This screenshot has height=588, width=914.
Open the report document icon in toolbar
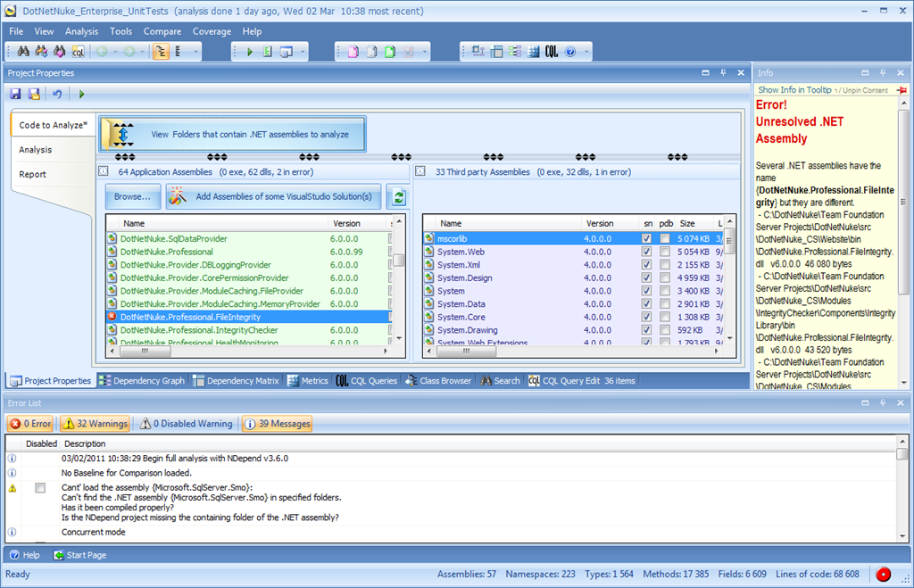pyautogui.click(x=268, y=52)
